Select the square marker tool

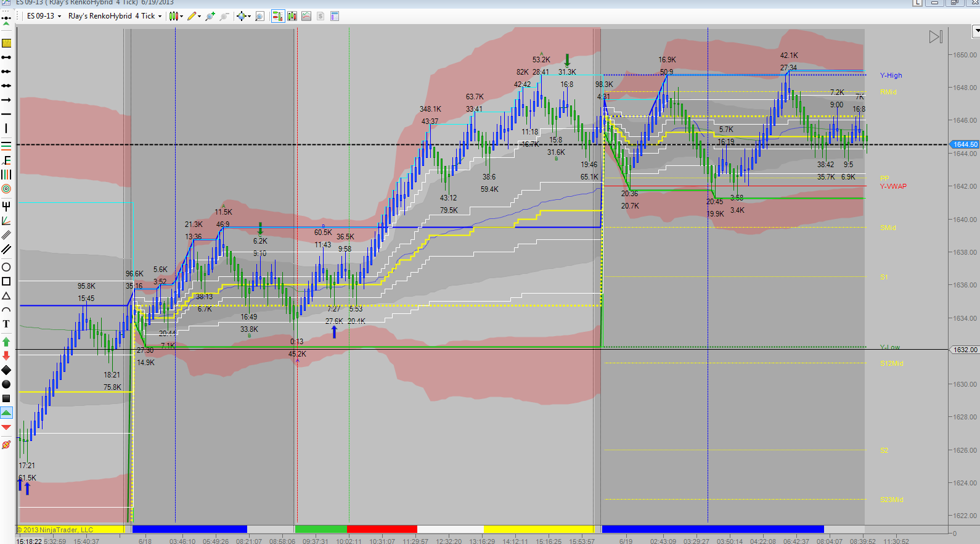coord(6,398)
